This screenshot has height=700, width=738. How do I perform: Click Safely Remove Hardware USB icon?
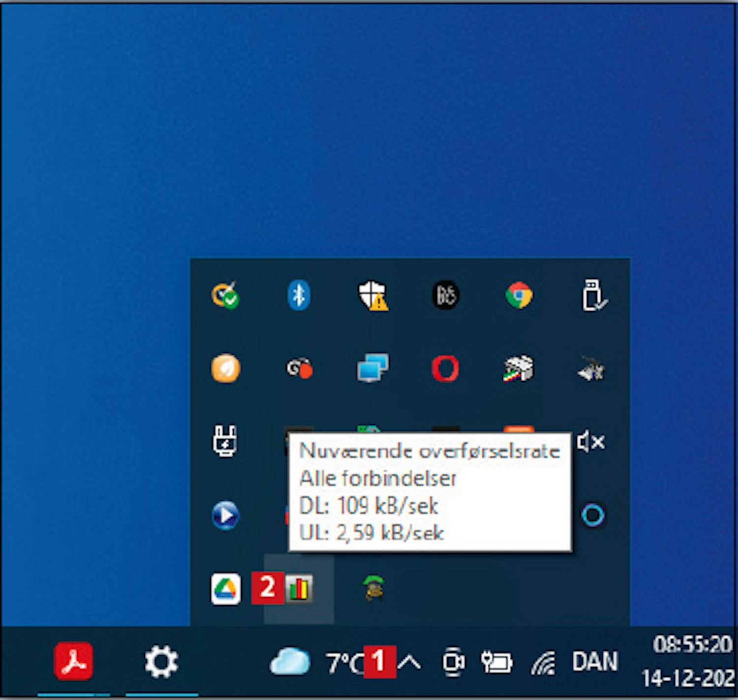pyautogui.click(x=593, y=295)
